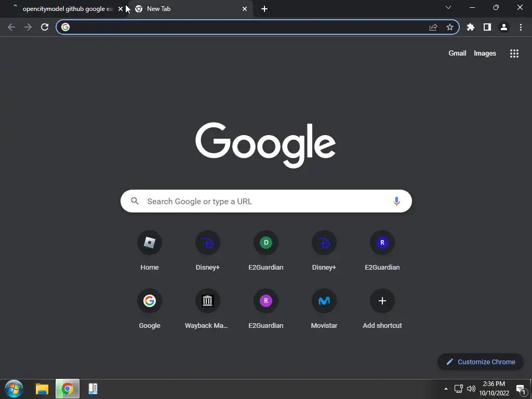Open the network status tray icon

pyautogui.click(x=458, y=389)
